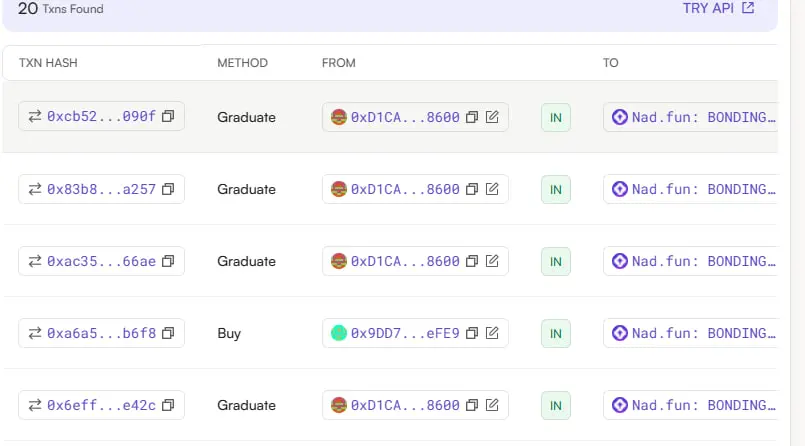The height and width of the screenshot is (446, 805).
Task: Edit label for first row's 0xD1CA...8600 address
Action: pos(492,117)
